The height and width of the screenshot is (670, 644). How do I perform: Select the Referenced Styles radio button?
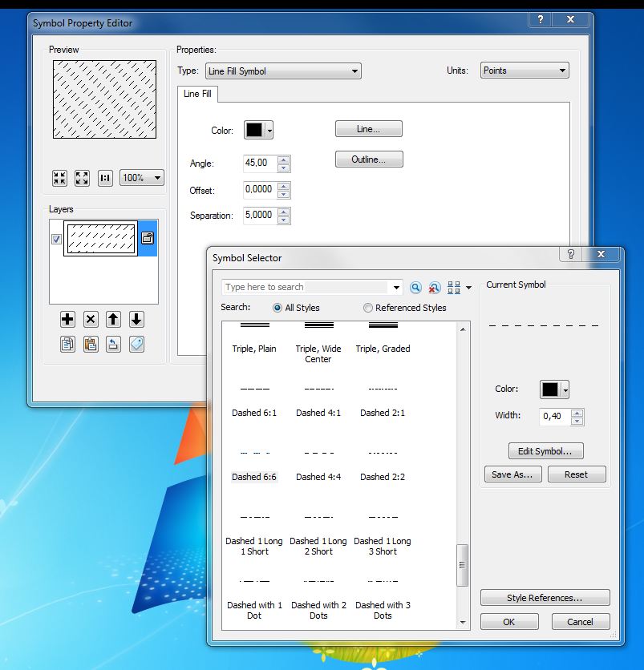coord(368,308)
